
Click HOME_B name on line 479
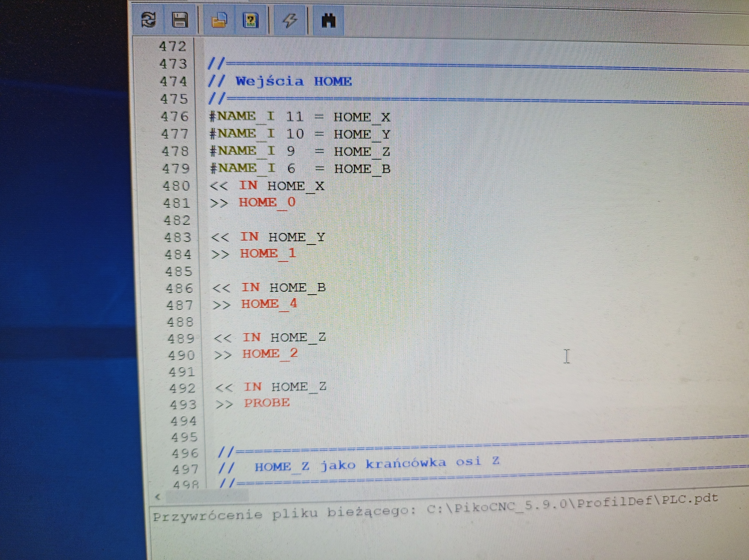(x=362, y=169)
